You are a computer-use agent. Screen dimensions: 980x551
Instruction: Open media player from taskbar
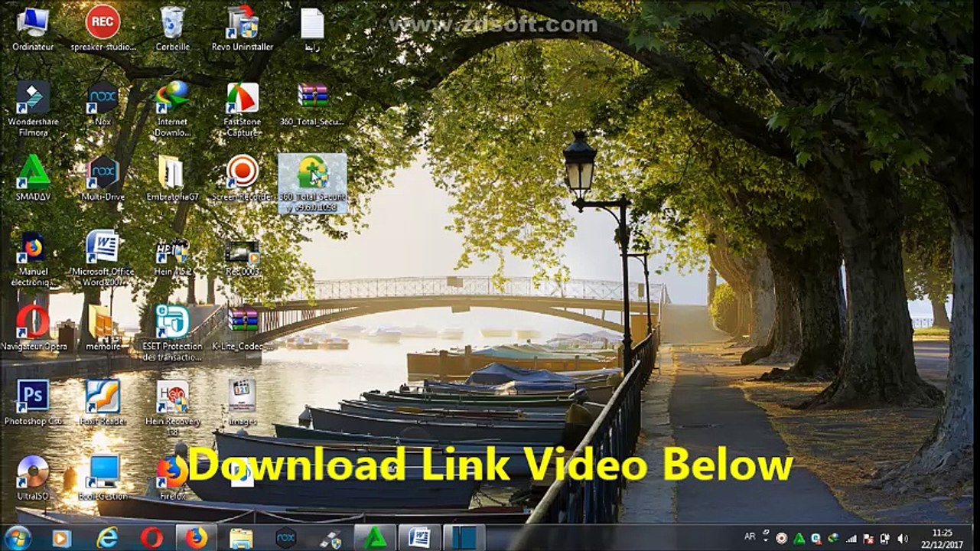pos(61,538)
